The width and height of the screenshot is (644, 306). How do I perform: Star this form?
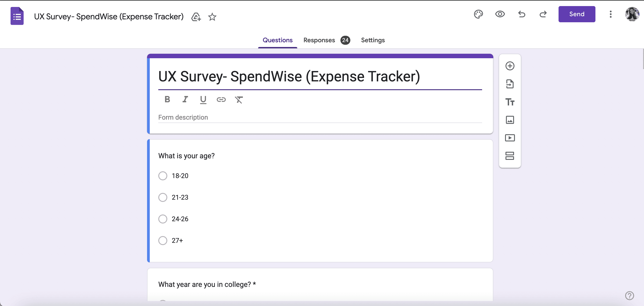tap(212, 17)
